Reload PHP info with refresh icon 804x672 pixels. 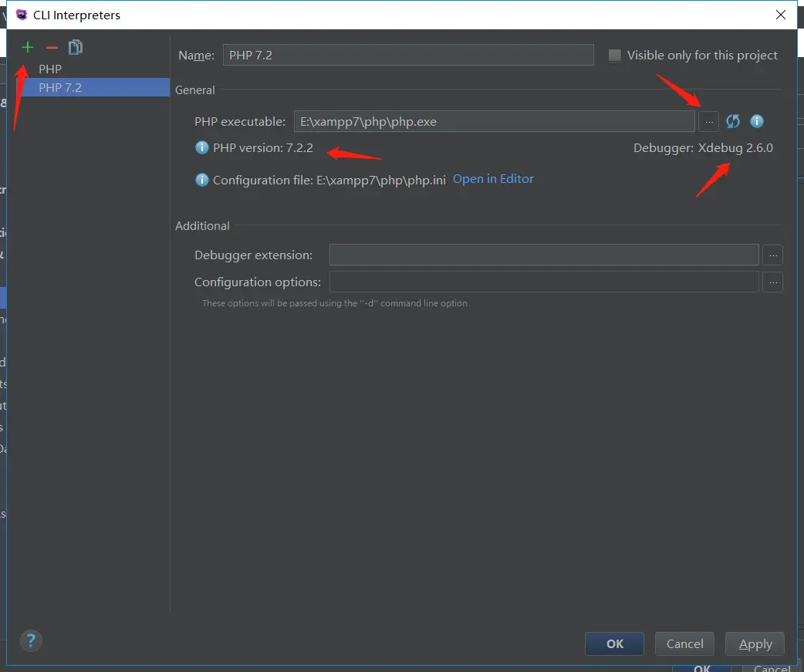tap(733, 121)
